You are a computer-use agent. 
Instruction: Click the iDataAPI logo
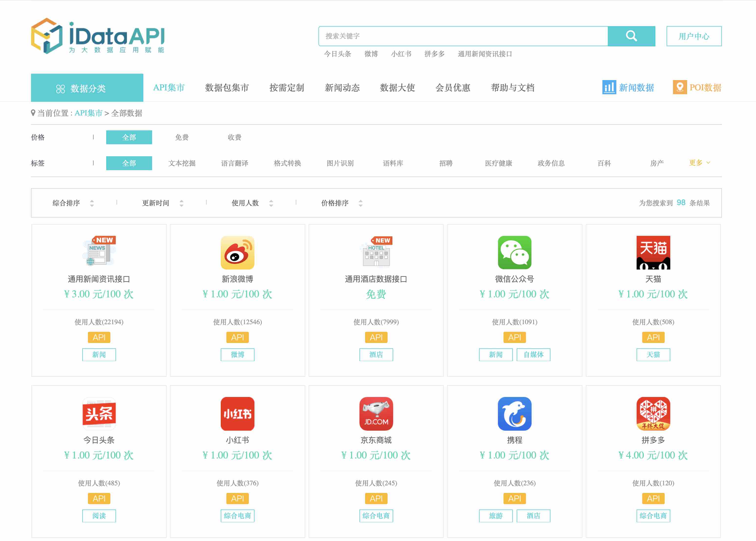(98, 36)
